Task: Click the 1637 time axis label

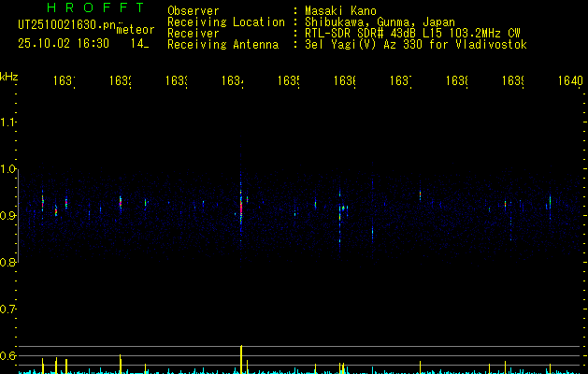Action: (401, 80)
